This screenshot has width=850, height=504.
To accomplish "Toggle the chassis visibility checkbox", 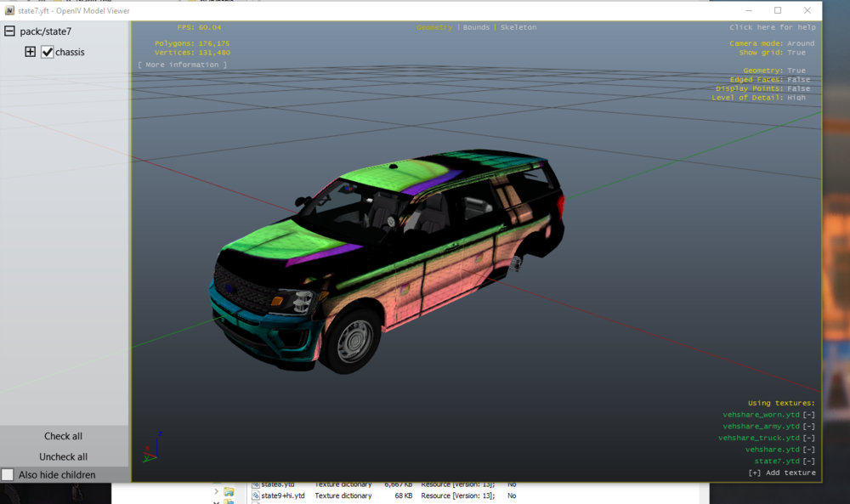I will [x=48, y=52].
